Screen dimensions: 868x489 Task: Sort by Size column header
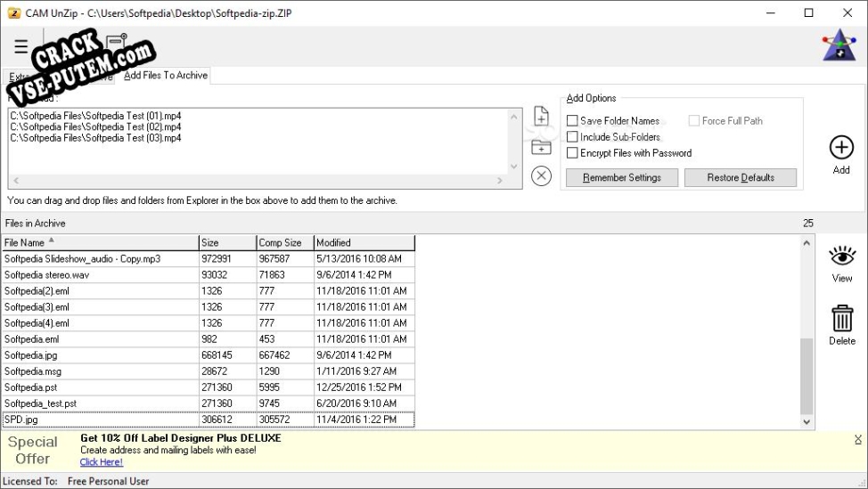click(x=227, y=242)
